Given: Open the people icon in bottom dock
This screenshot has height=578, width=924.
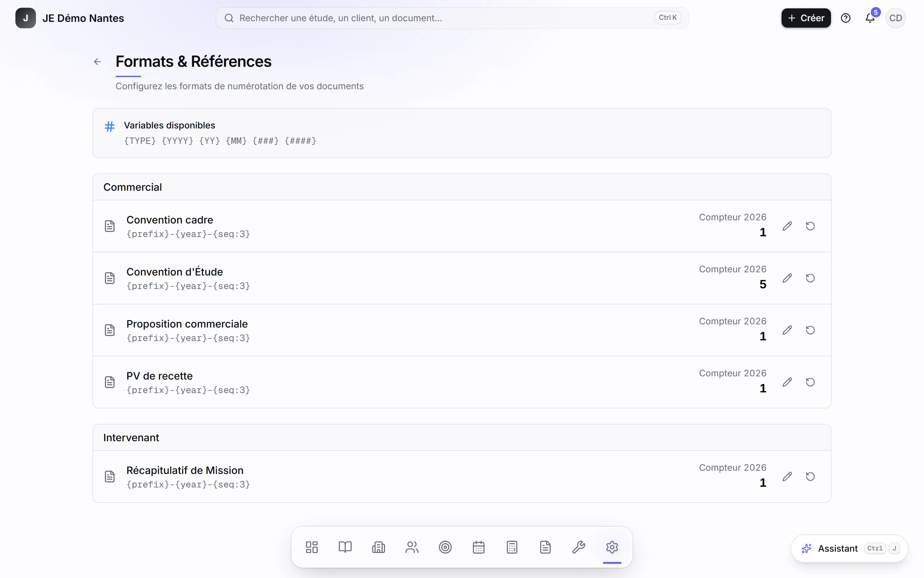Looking at the screenshot, I should (412, 547).
